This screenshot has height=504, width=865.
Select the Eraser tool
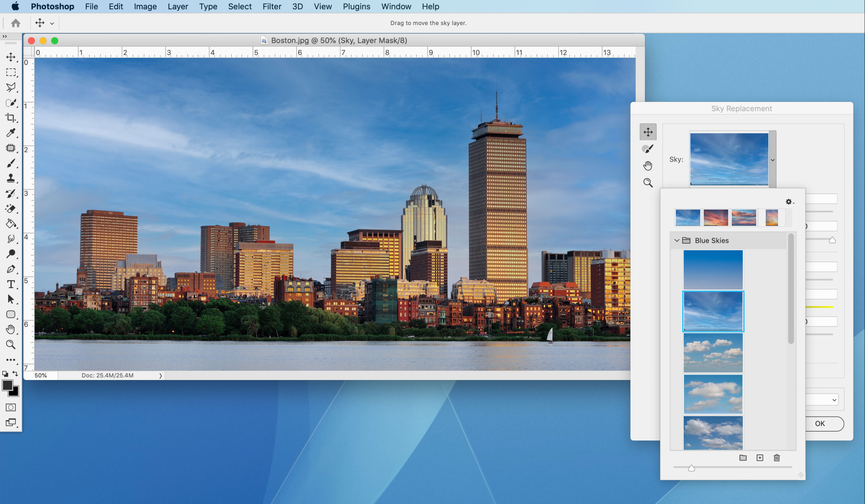click(x=10, y=209)
